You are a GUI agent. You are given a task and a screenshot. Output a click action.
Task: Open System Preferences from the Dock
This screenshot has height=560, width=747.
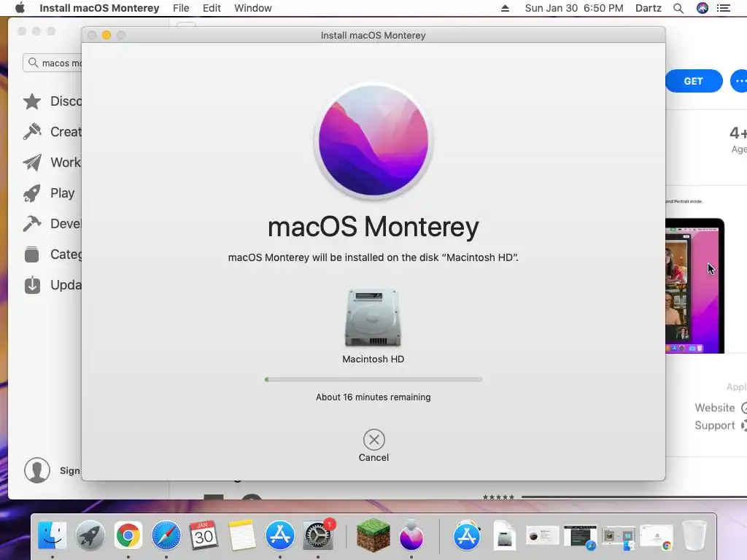point(318,535)
